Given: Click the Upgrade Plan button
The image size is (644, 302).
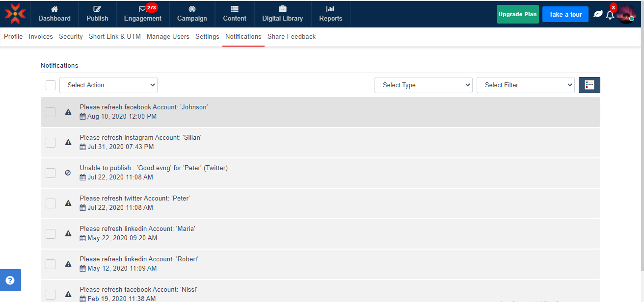Looking at the screenshot, I should [517, 14].
